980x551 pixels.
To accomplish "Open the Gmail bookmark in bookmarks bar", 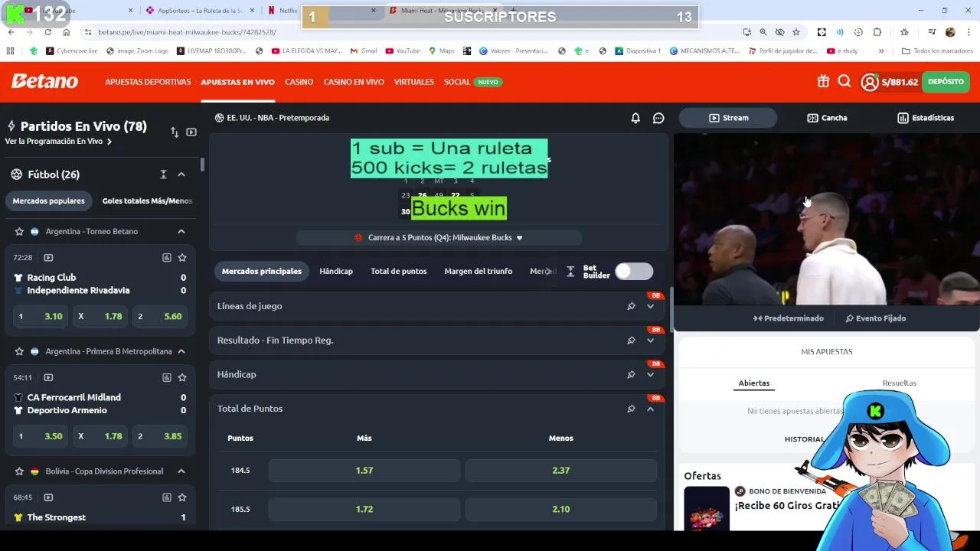I will pos(364,51).
